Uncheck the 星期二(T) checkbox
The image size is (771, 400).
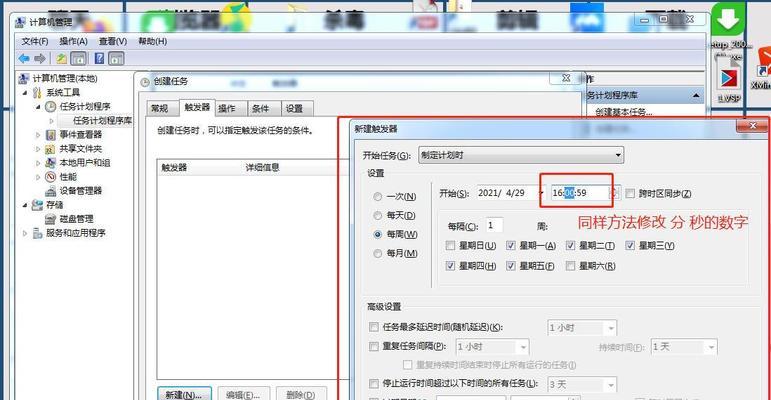[x=570, y=245]
